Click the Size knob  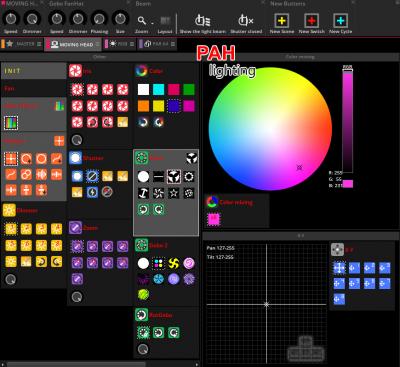[120, 19]
